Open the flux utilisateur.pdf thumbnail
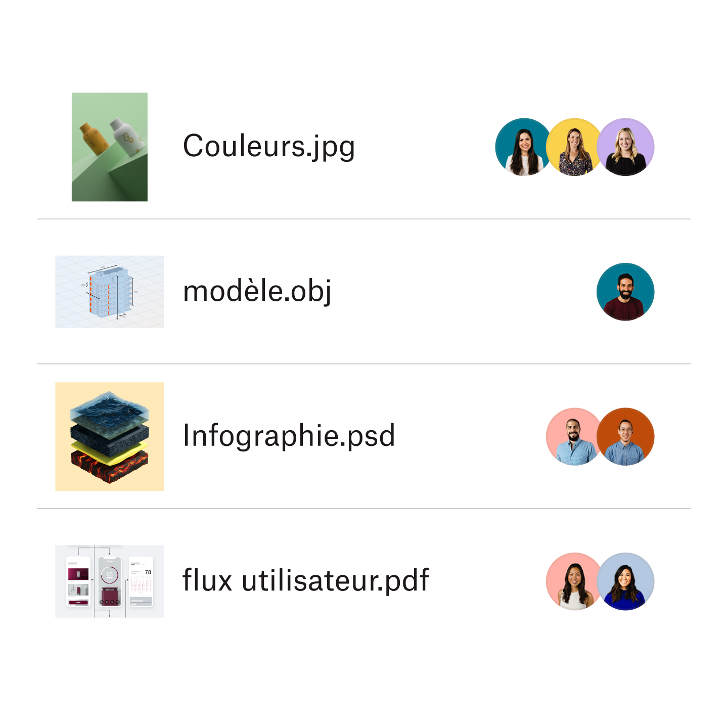The image size is (728, 728). (x=109, y=581)
